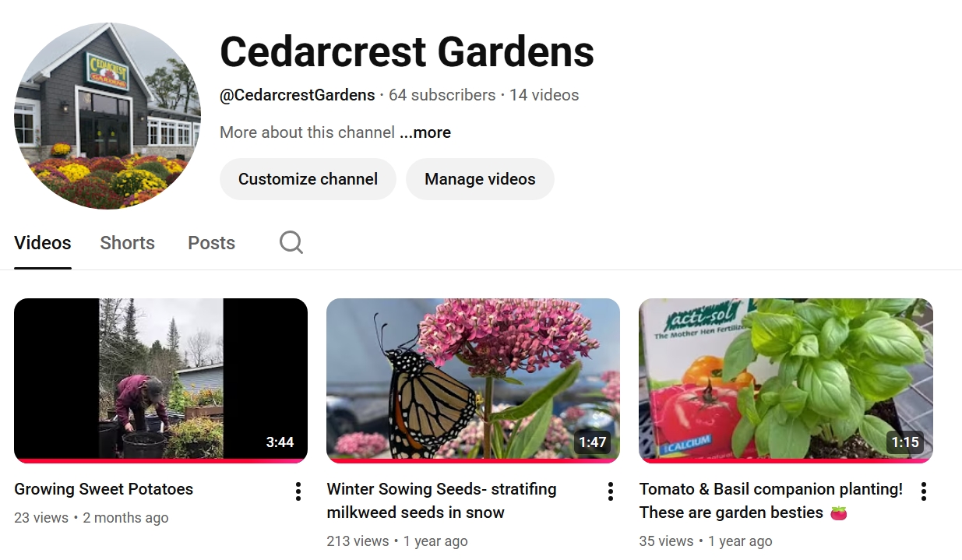The image size is (962, 560).
Task: Expand channel description with ...more
Action: 425,132
